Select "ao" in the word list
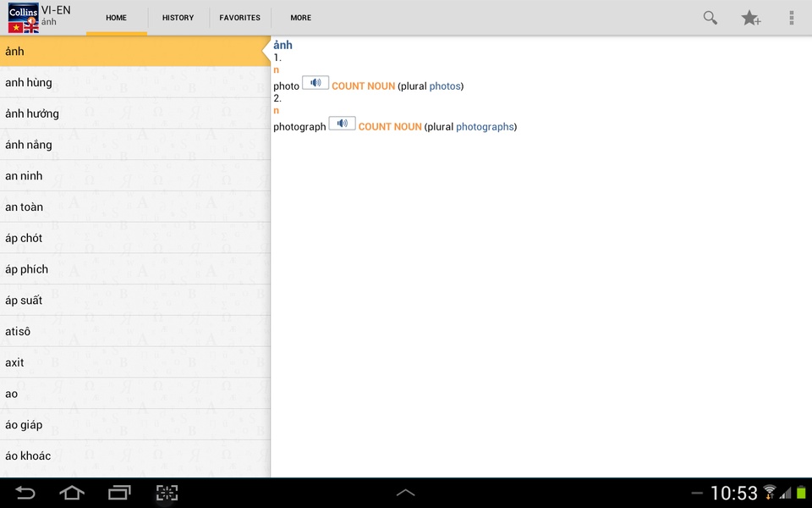812x508 pixels. click(135, 394)
